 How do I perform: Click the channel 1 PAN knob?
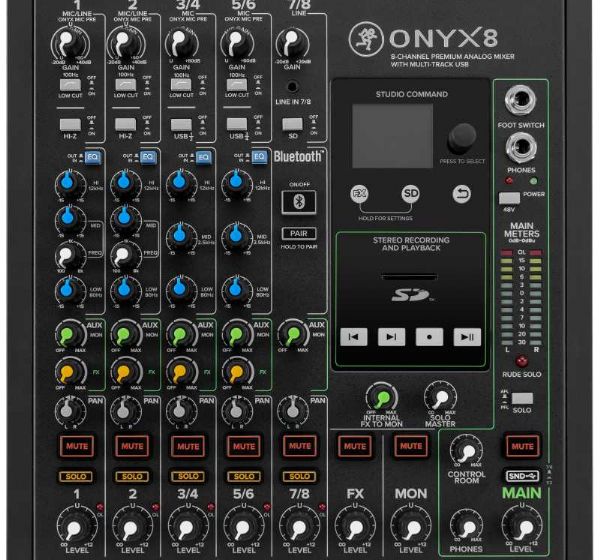[x=70, y=411]
